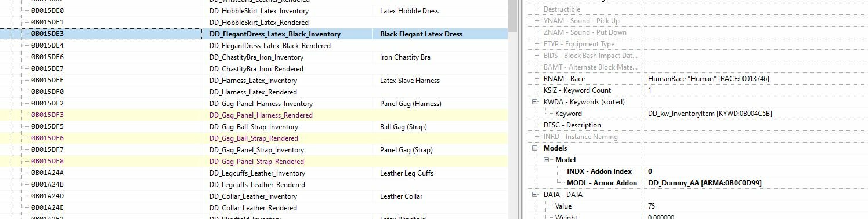Click the DD_kw_InventoryItem keyword value
The width and height of the screenshot is (868, 219).
click(710, 114)
